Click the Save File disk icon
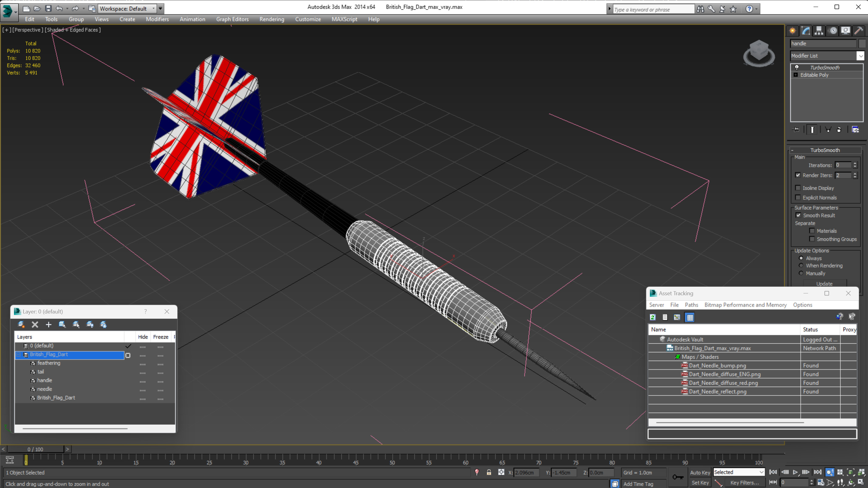Image resolution: width=868 pixels, height=488 pixels. (48, 9)
